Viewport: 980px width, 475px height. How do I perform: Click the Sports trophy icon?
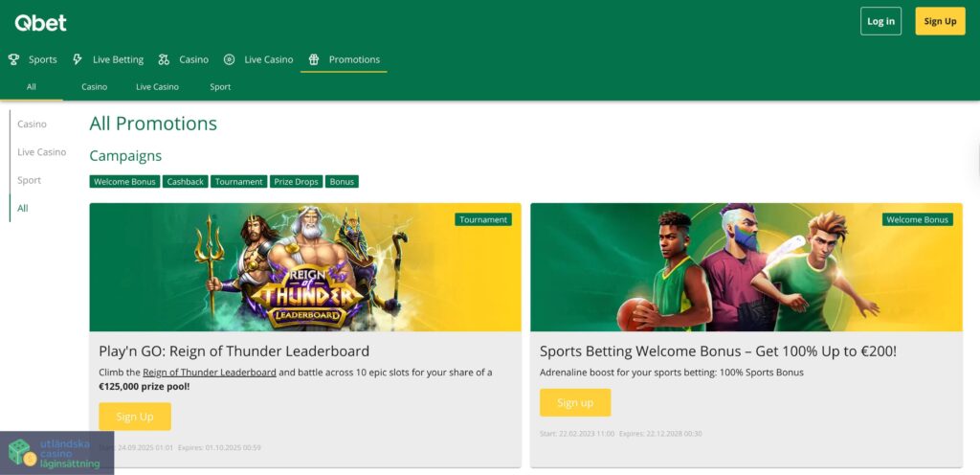[13, 59]
